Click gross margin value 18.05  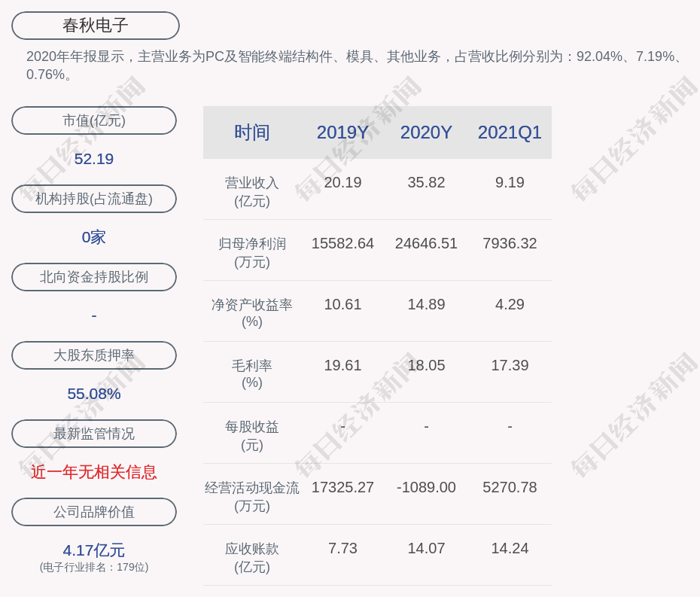tap(426, 365)
